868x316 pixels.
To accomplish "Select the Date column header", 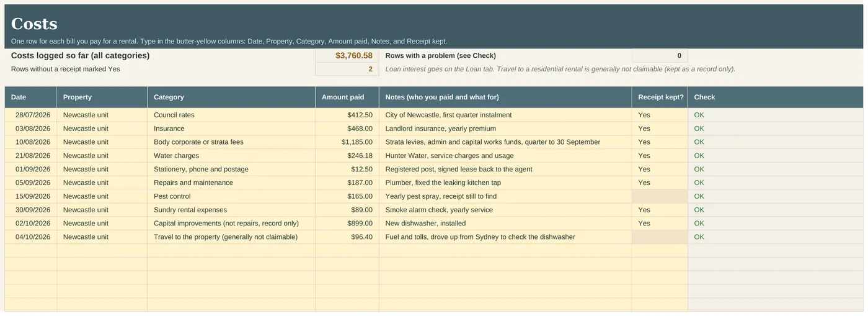I will 30,97.
